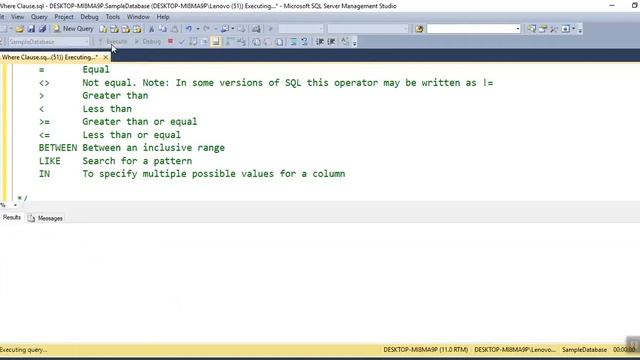Screen dimensions: 640x360
Task: Click the Properties Window toolbar icon
Action: (543, 29)
